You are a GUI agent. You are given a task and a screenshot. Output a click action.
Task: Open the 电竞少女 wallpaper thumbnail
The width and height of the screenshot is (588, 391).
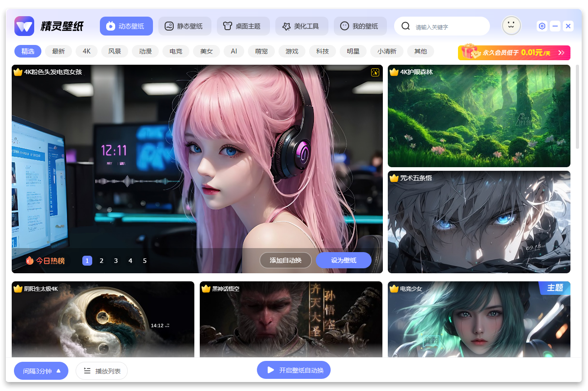(x=479, y=319)
